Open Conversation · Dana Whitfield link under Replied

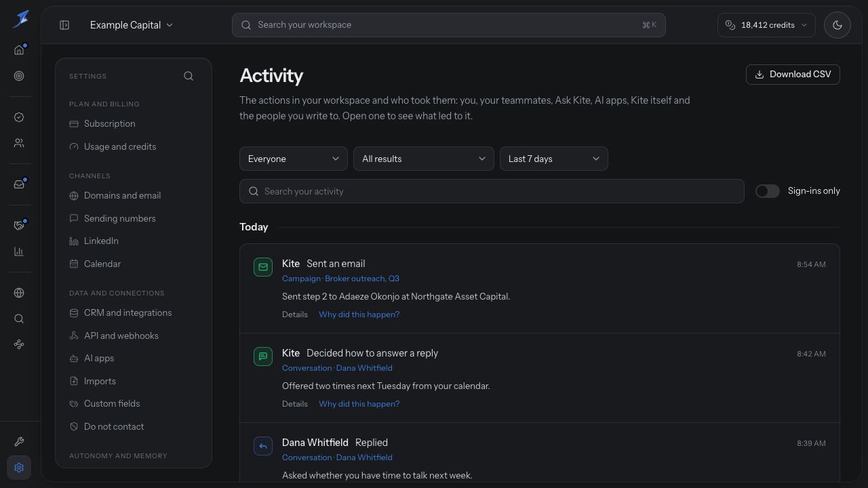337,457
